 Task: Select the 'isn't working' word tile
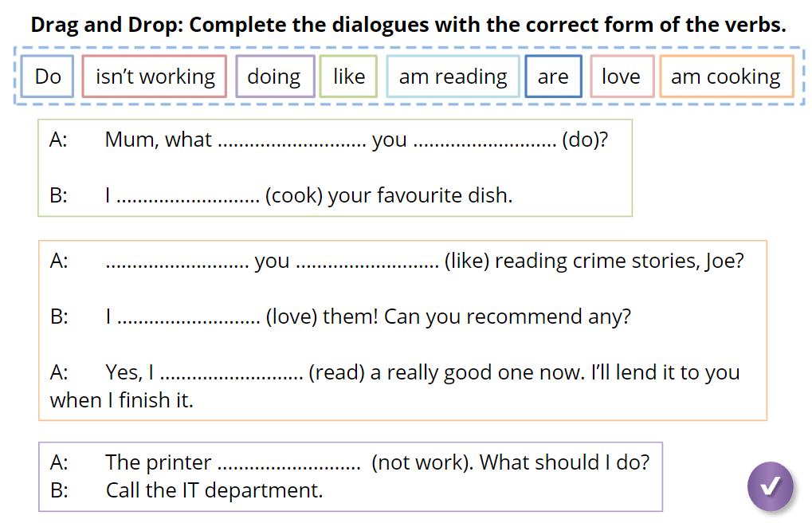[155, 77]
